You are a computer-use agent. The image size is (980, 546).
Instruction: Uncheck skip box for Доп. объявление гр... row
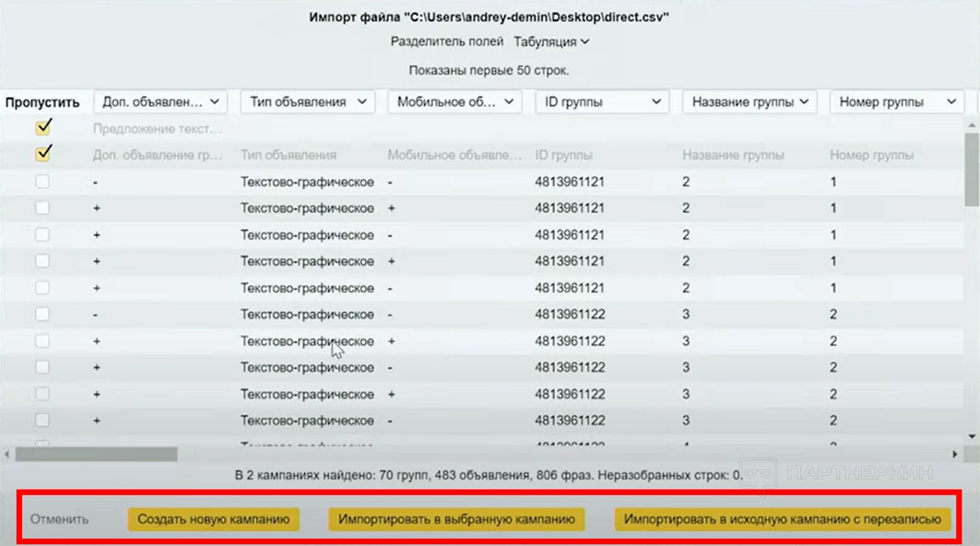coord(42,154)
